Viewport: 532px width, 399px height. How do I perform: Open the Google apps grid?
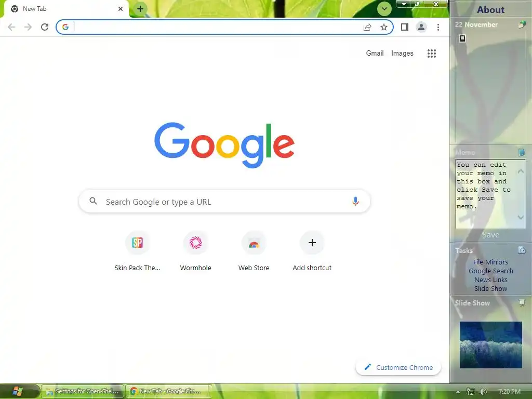click(432, 54)
